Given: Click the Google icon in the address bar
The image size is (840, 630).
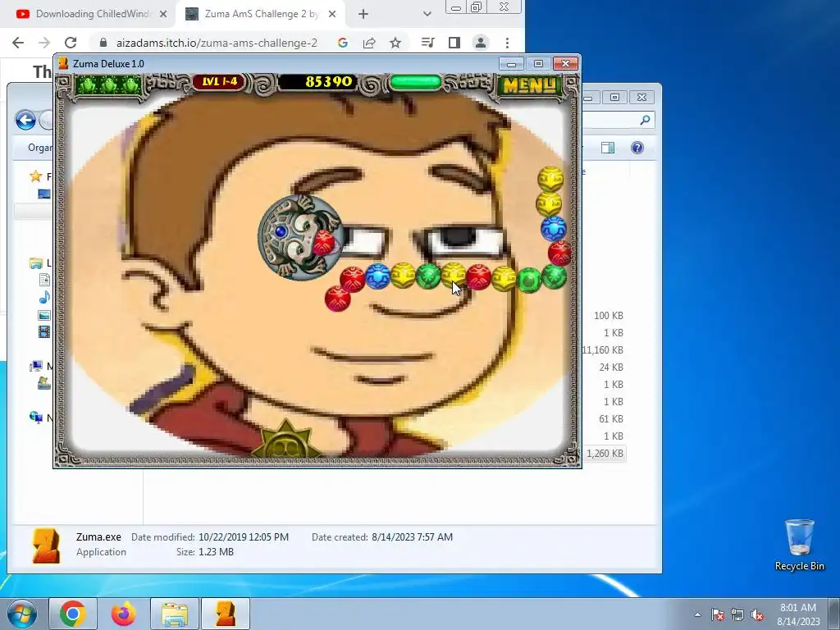Looking at the screenshot, I should [x=343, y=43].
